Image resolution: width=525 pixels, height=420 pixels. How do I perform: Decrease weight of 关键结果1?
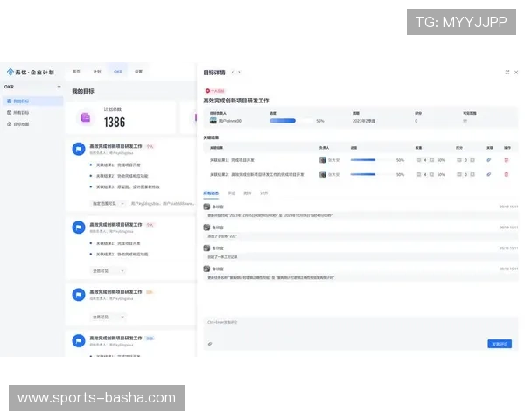(x=418, y=160)
